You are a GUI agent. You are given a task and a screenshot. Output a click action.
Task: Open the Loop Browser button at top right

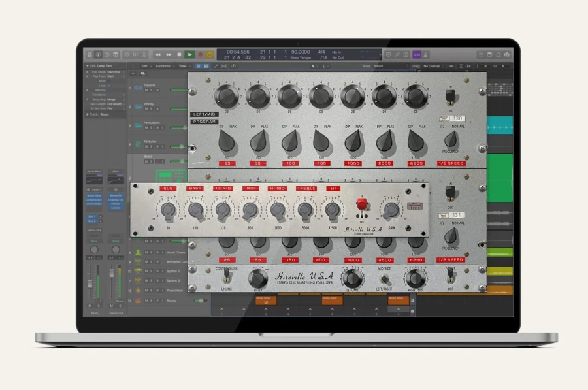(x=498, y=55)
